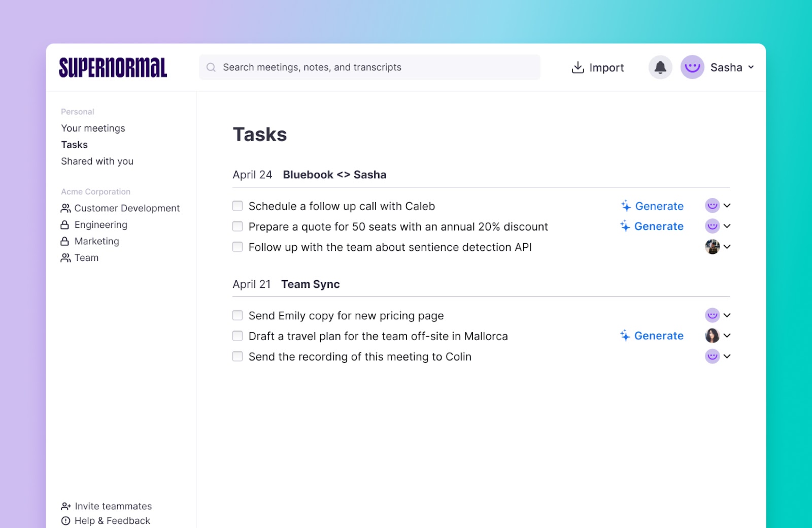This screenshot has width=812, height=528.
Task: Click the search magnifier icon
Action: 211,68
